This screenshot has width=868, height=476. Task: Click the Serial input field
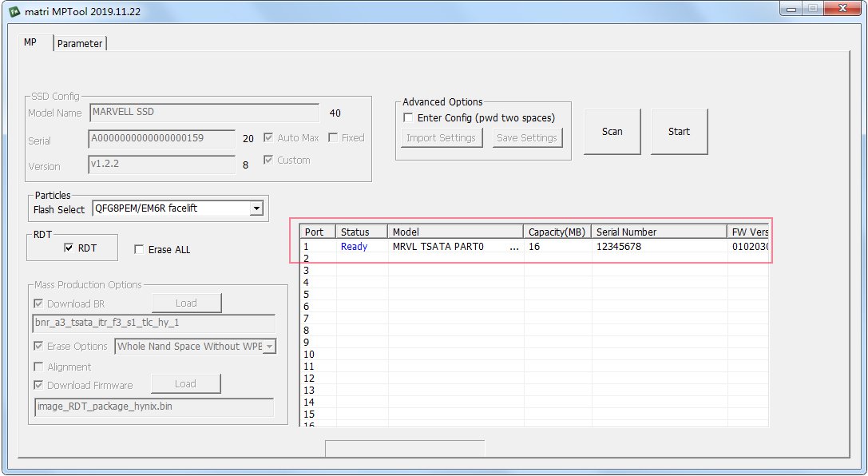[161, 138]
